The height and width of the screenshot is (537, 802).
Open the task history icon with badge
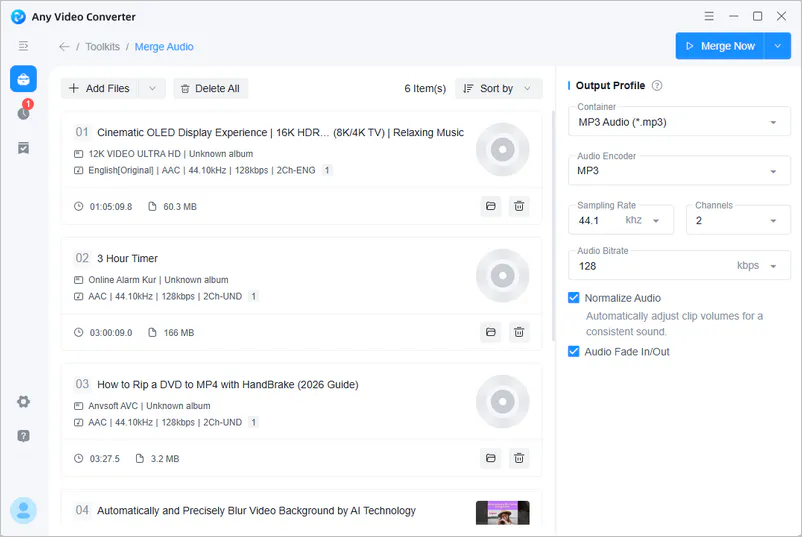point(24,112)
